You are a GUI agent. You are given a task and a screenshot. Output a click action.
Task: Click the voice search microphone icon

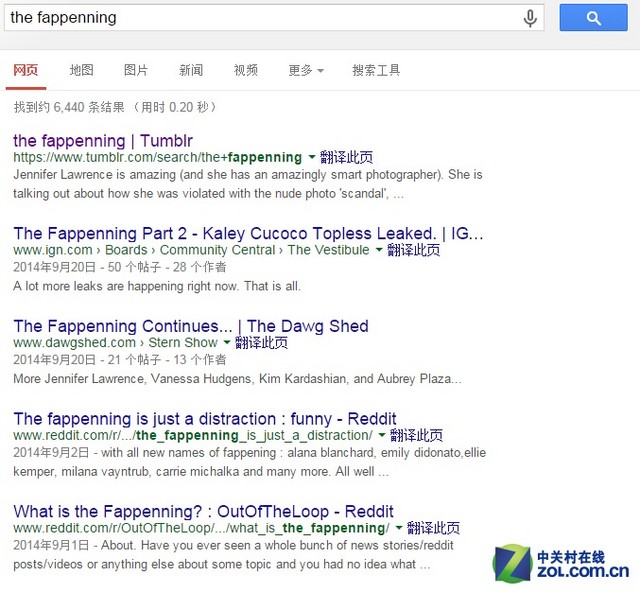pos(530,18)
